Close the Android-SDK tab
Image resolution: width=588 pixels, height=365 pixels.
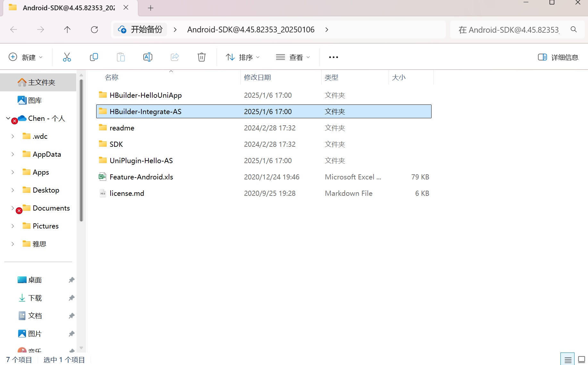click(x=126, y=7)
